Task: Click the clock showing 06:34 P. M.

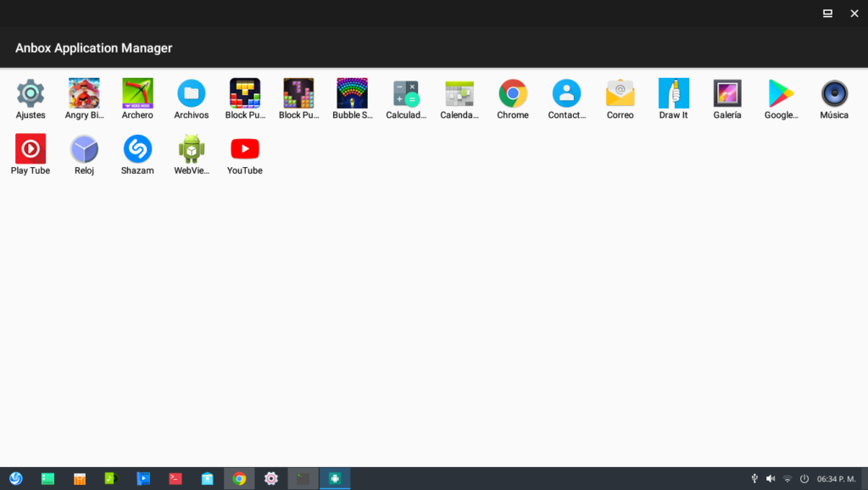Action: pyautogui.click(x=836, y=479)
